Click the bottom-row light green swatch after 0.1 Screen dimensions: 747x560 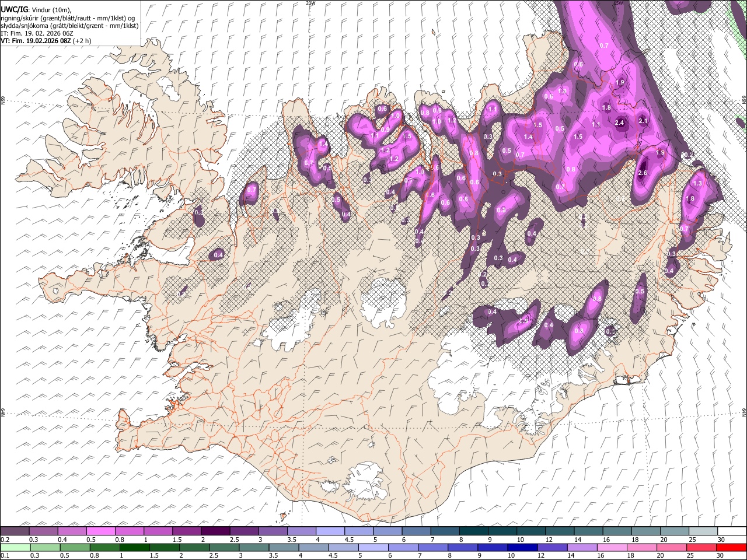pos(15,547)
